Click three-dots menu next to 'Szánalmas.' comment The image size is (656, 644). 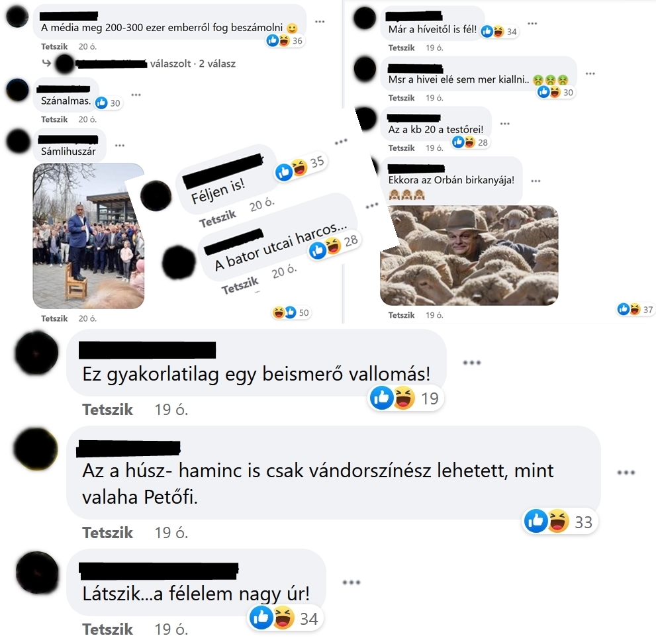(136, 95)
